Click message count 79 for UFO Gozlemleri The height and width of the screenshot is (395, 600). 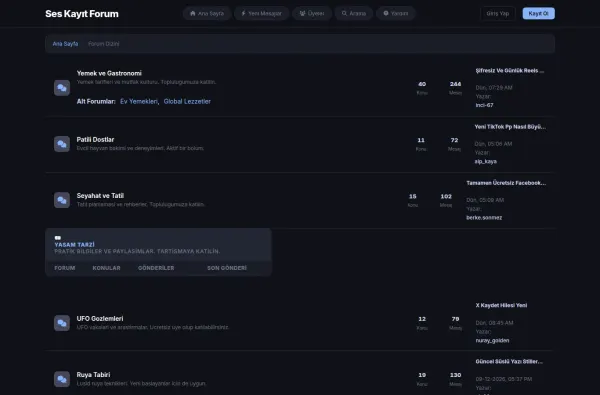(455, 319)
